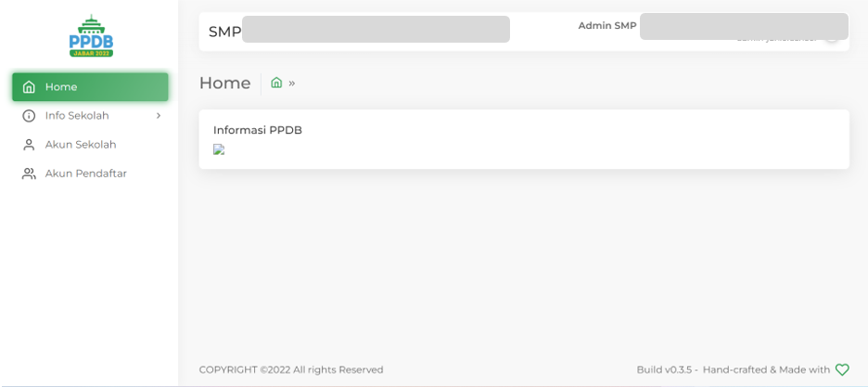Click the SMP school name header
868x387 pixels.
coord(225,32)
